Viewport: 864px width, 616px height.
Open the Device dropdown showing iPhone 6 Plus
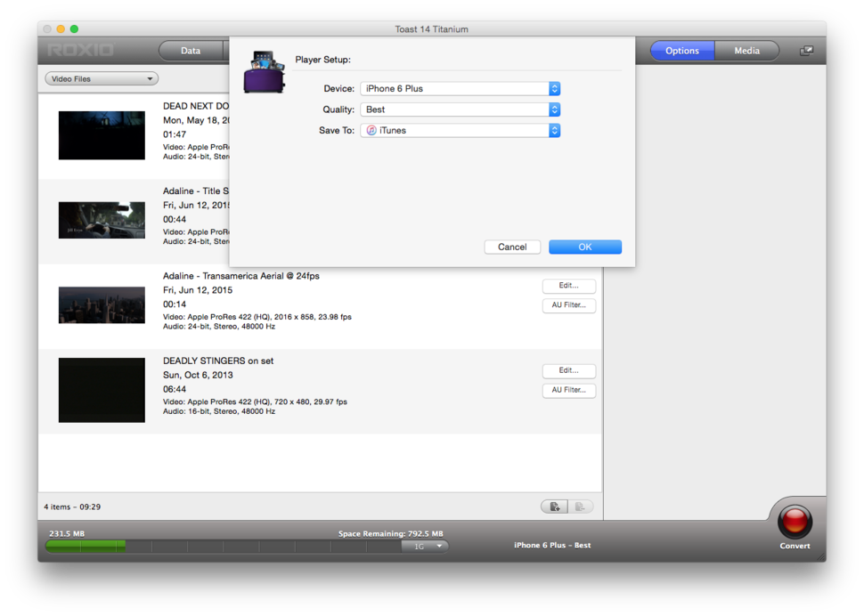click(x=461, y=89)
